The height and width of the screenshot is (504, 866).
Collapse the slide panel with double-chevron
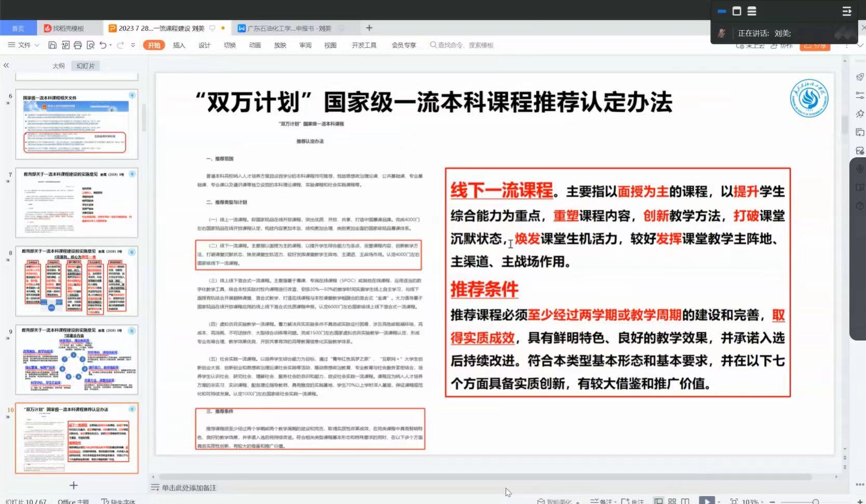(x=6, y=65)
